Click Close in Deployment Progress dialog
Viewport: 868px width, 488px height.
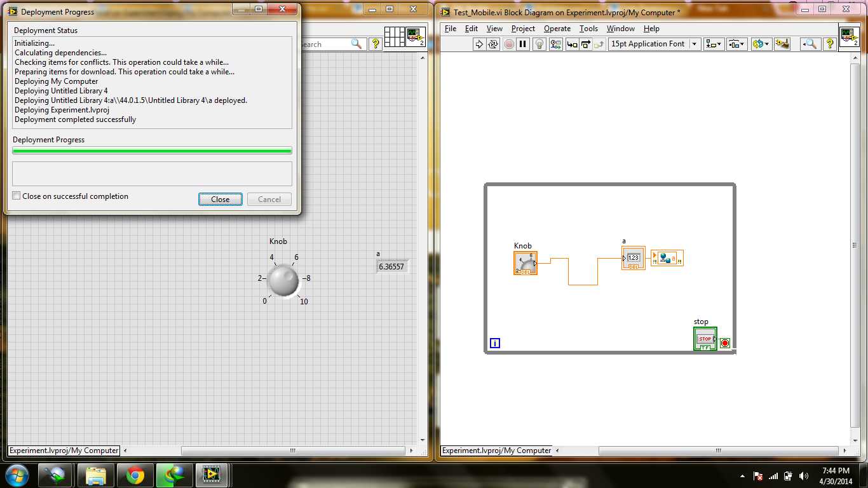tap(220, 200)
